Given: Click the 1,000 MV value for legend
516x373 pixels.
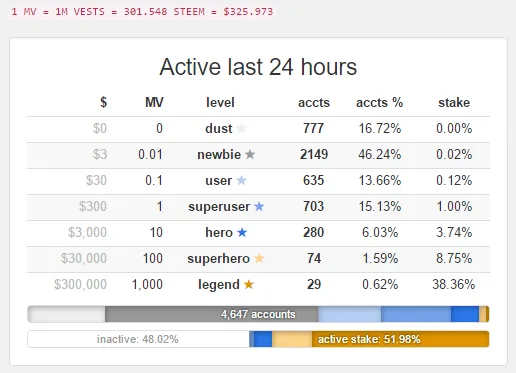Looking at the screenshot, I should click(147, 284).
